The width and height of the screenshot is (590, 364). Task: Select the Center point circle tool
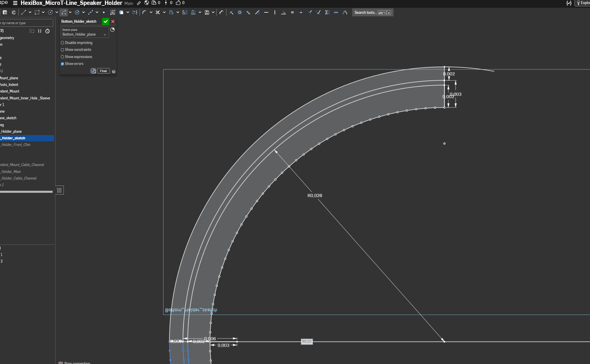[50, 12]
